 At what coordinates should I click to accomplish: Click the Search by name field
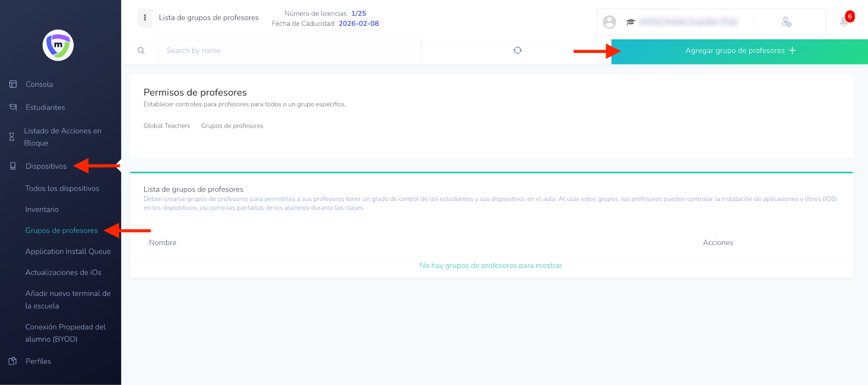288,51
